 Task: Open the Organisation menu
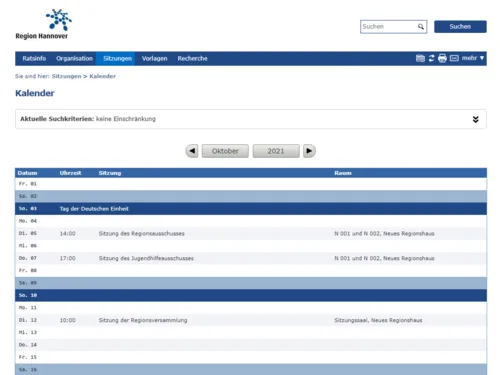point(74,58)
